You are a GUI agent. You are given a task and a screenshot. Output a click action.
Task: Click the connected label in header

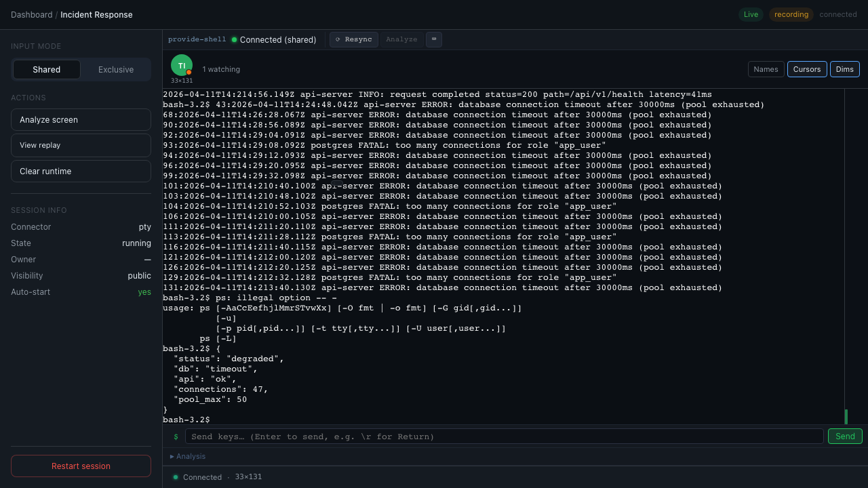point(838,14)
